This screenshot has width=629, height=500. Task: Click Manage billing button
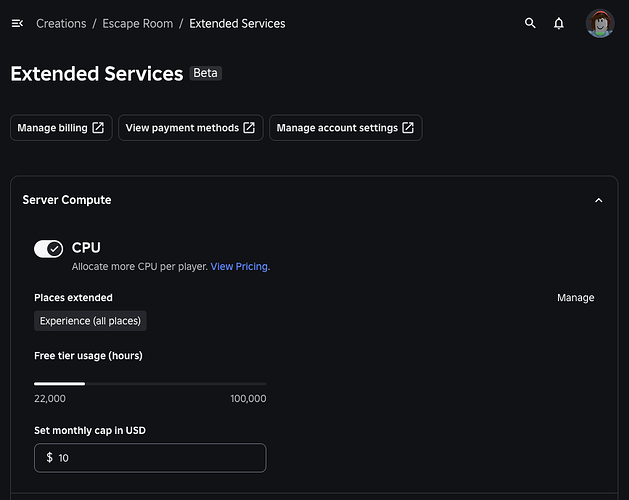click(61, 128)
